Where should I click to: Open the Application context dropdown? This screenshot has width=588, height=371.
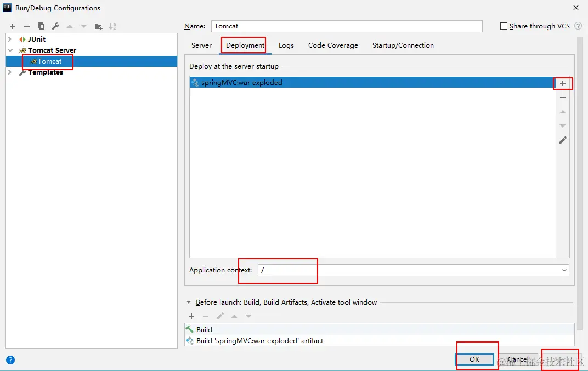tap(564, 270)
